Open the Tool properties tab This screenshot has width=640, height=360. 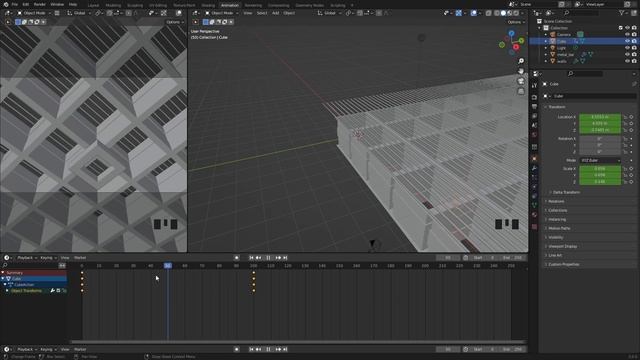click(x=534, y=85)
